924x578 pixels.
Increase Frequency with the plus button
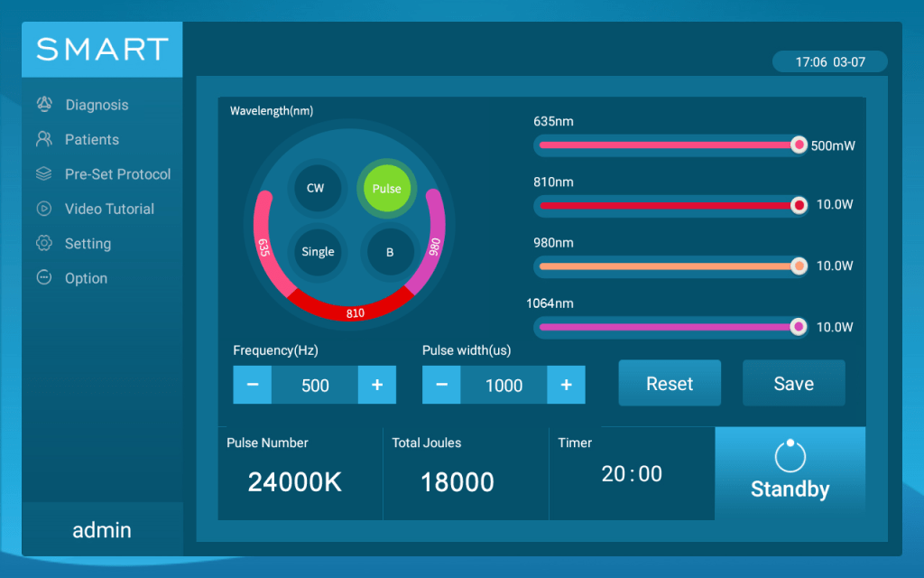pos(377,386)
